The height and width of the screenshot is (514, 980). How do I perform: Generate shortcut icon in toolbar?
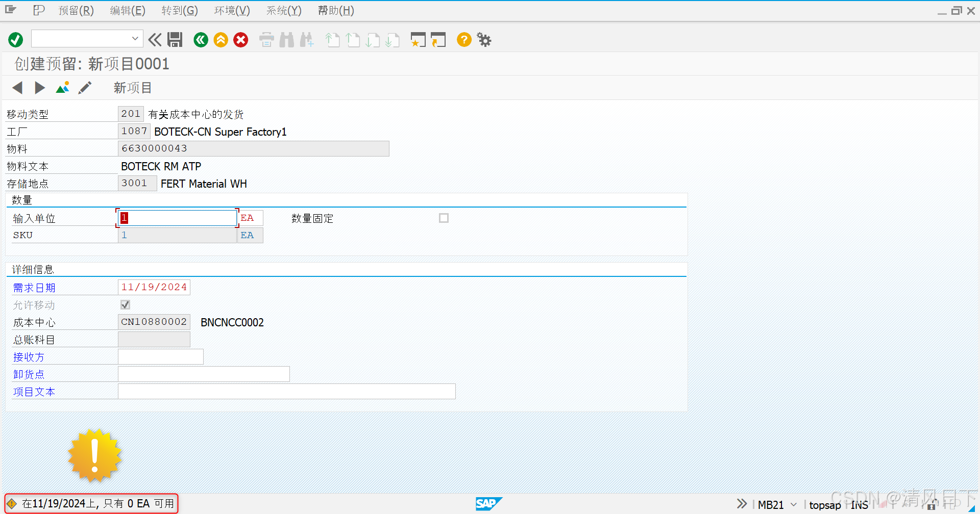[438, 40]
